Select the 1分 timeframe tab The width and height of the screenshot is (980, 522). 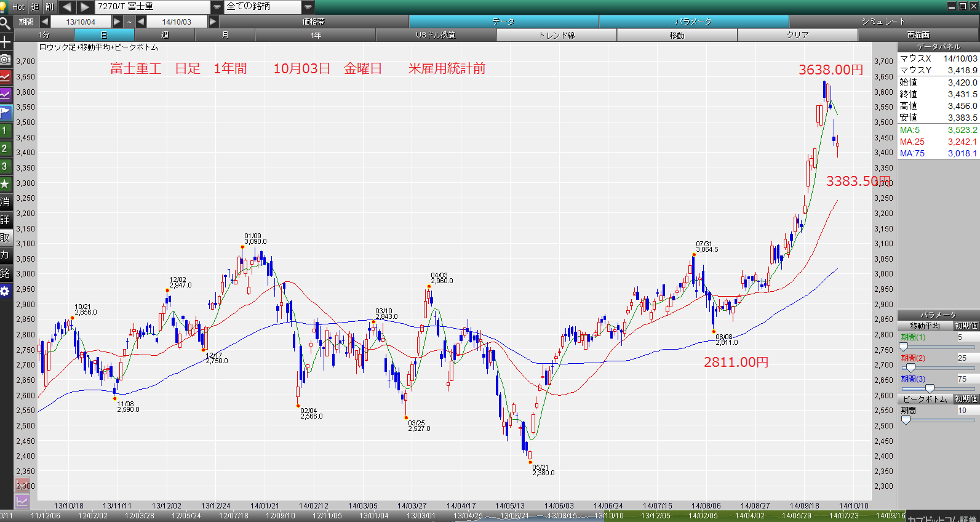click(x=44, y=35)
